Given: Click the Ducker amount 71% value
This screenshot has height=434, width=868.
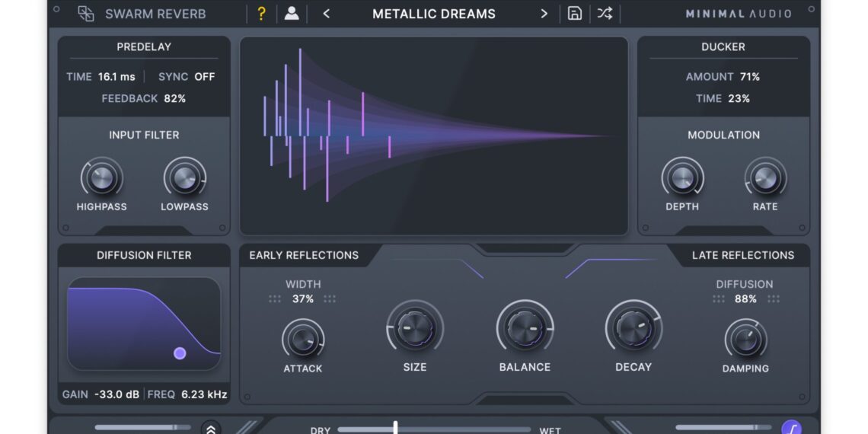Looking at the screenshot, I should [x=749, y=77].
